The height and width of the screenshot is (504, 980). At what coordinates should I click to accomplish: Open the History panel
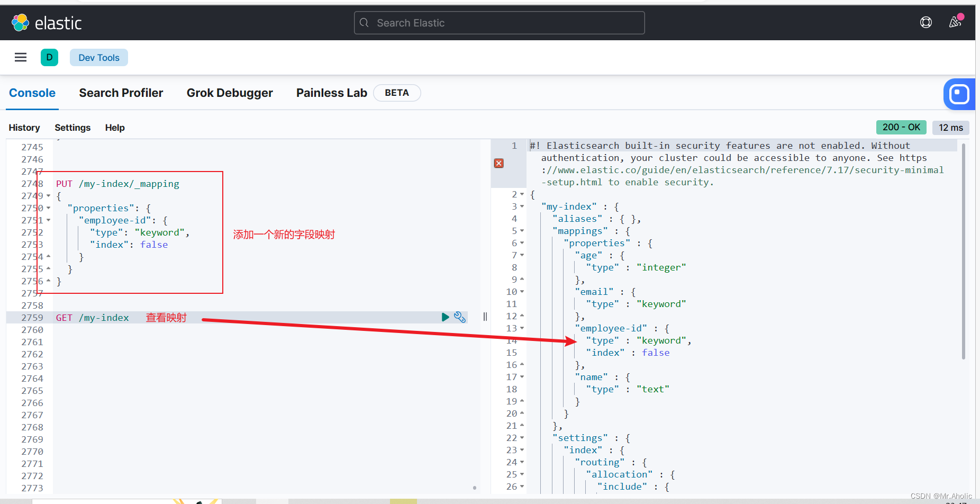click(24, 128)
